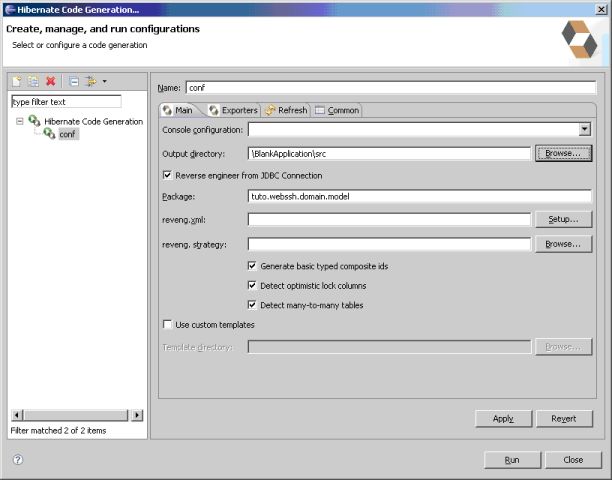The width and height of the screenshot is (612, 480).
Task: Click the 'Console configuration:' label
Action: 202,130
